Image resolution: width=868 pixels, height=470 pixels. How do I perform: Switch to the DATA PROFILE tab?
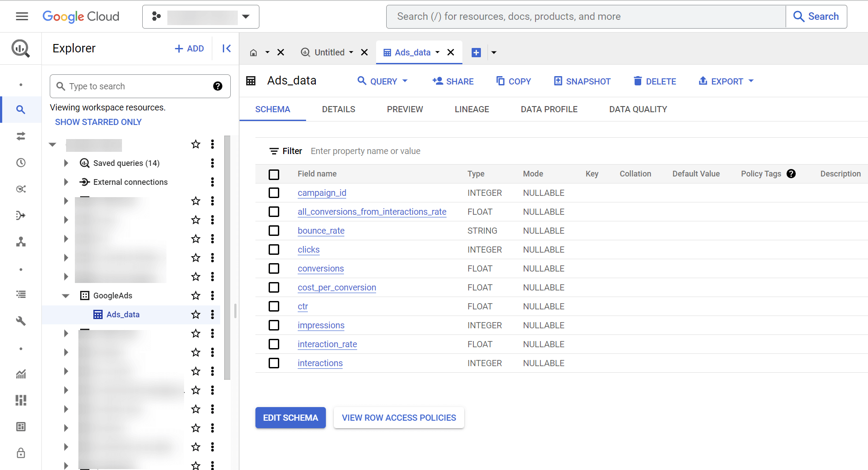pyautogui.click(x=549, y=109)
